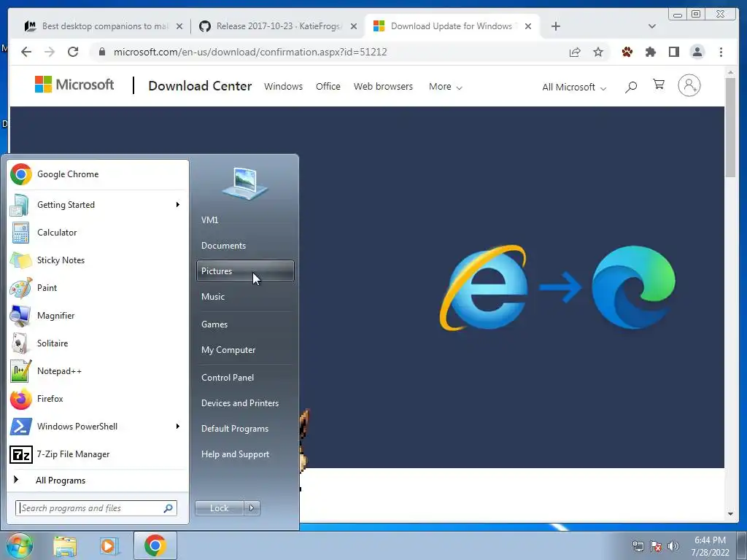Open Solitaire from Start menu
Screen dimensions: 747x560
(x=98, y=343)
